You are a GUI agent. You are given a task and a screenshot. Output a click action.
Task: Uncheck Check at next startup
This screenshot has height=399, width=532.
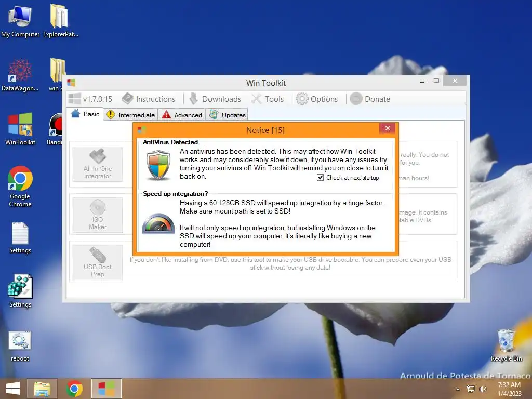point(320,178)
